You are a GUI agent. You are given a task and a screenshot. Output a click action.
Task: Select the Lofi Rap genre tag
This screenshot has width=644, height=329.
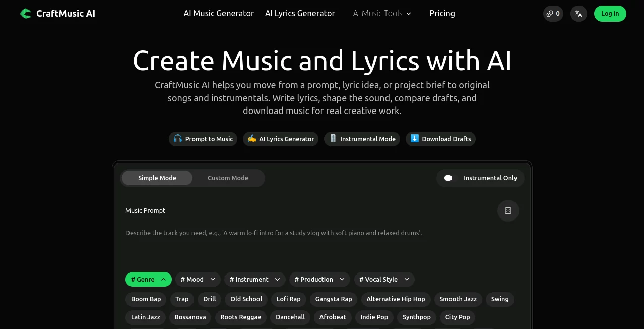point(289,299)
